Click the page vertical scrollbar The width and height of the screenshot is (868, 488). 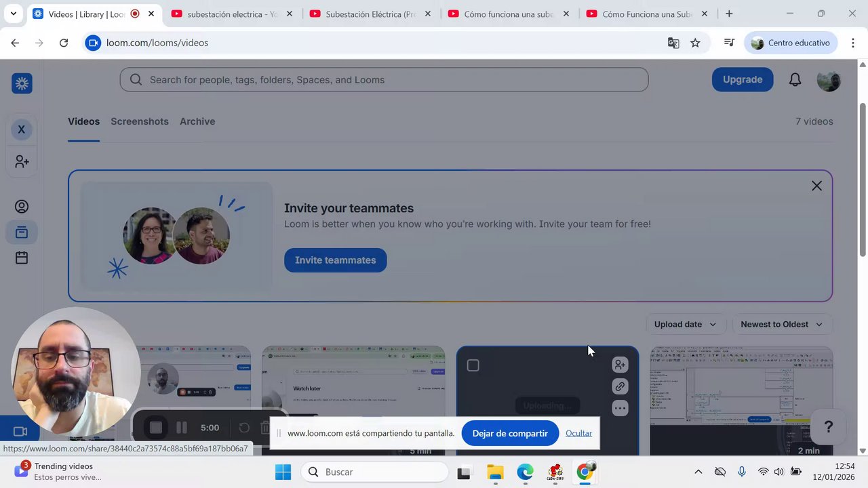(x=863, y=180)
